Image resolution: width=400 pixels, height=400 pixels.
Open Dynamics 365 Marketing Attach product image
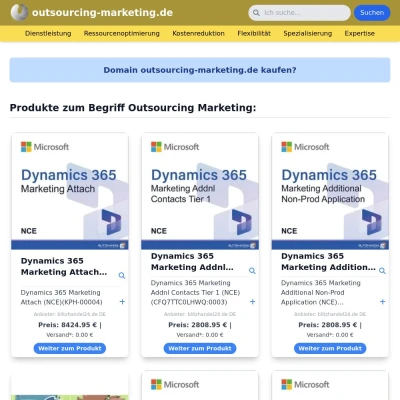tap(70, 191)
